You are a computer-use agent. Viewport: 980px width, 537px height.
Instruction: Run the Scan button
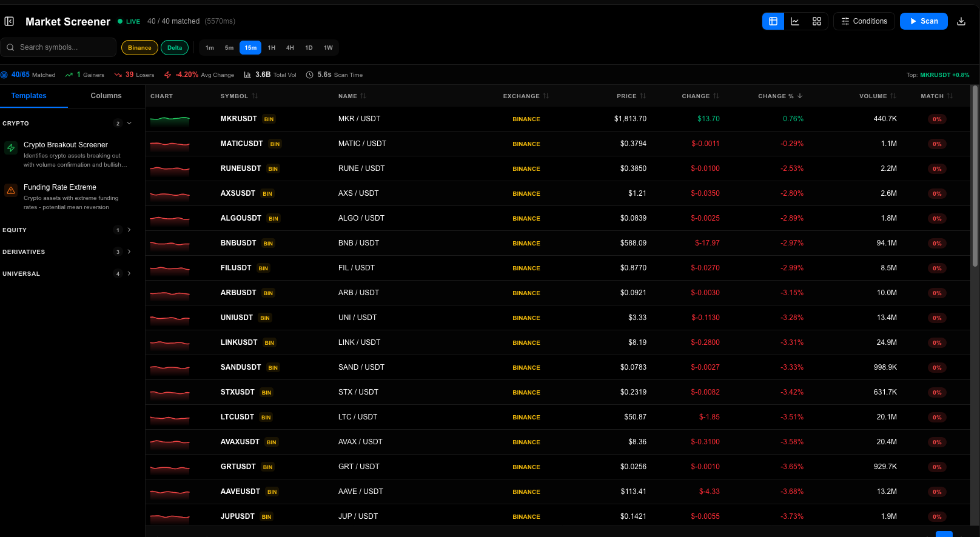(924, 21)
